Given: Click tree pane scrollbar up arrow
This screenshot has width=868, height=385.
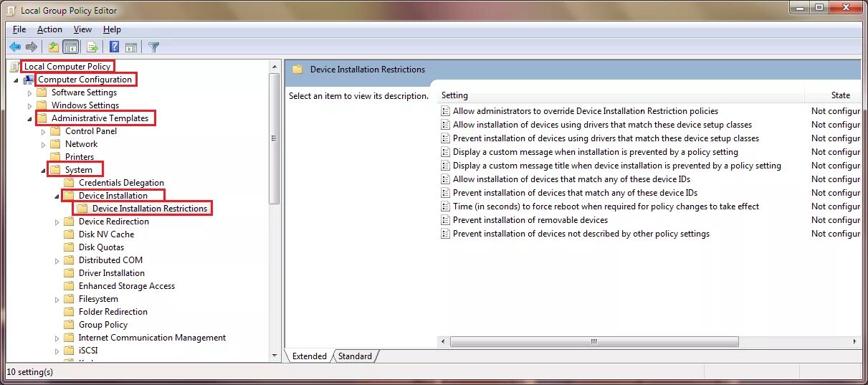Looking at the screenshot, I should (x=275, y=67).
